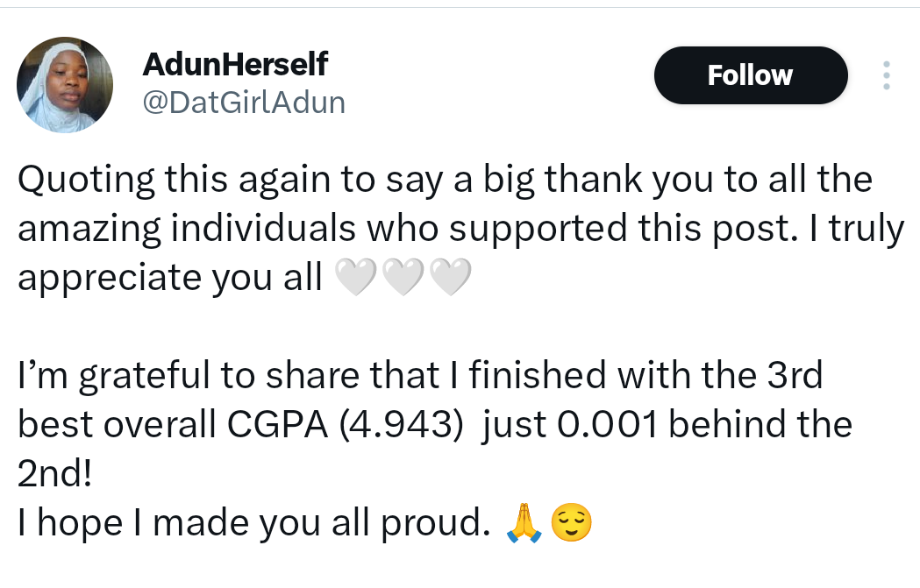Select the relieved face emoji

pos(571,524)
